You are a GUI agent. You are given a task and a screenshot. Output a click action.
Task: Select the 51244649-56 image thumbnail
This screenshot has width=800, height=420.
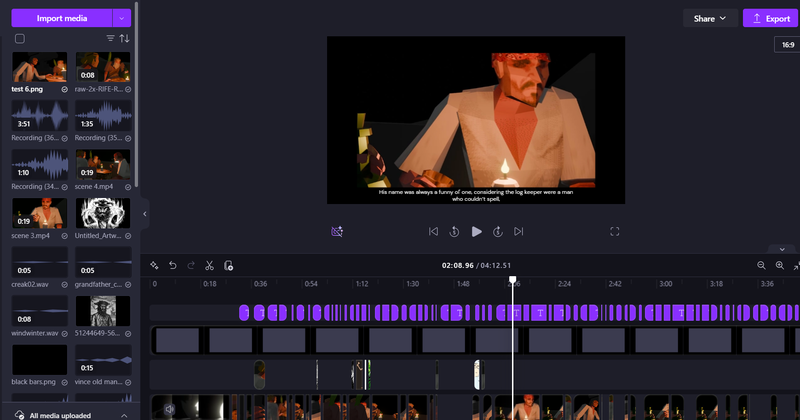(x=103, y=311)
